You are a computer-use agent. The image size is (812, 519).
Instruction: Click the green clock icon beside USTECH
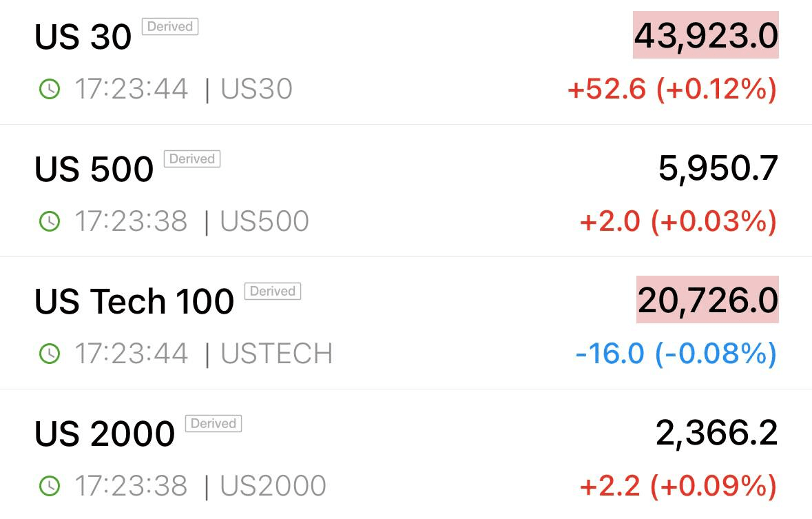(x=50, y=354)
